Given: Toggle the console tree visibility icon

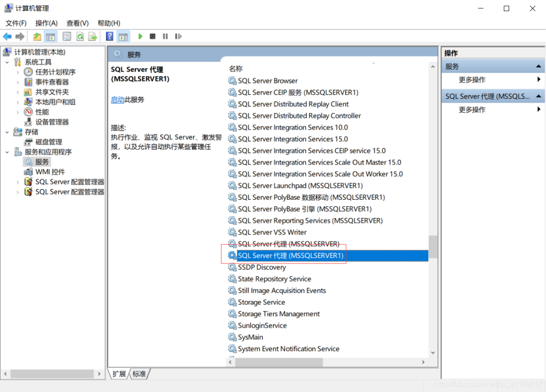Looking at the screenshot, I should pos(51,36).
